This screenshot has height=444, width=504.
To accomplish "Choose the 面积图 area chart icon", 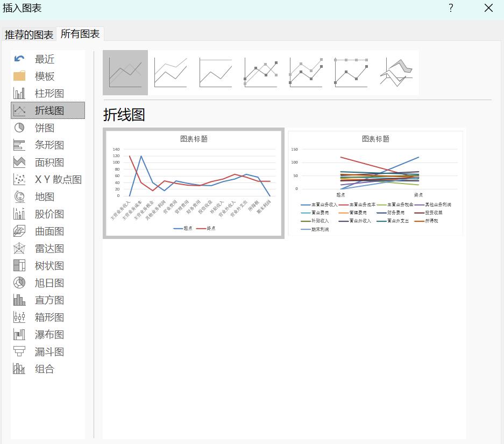I will (19, 162).
